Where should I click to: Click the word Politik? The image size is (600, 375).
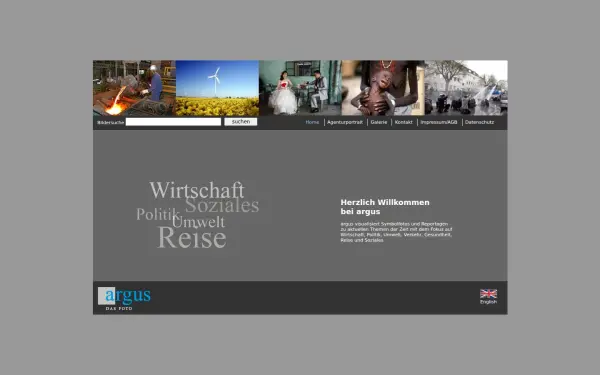click(158, 214)
